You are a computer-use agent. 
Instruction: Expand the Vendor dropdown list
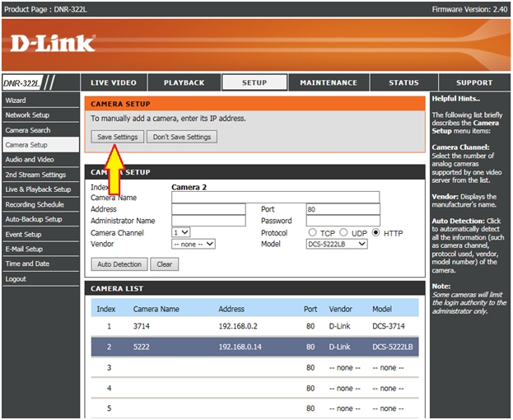point(193,245)
